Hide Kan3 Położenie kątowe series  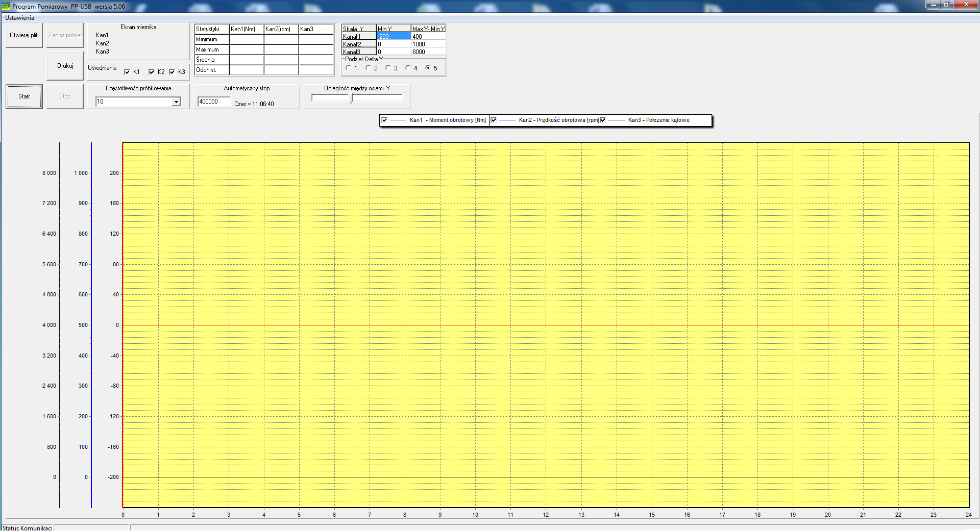(603, 120)
